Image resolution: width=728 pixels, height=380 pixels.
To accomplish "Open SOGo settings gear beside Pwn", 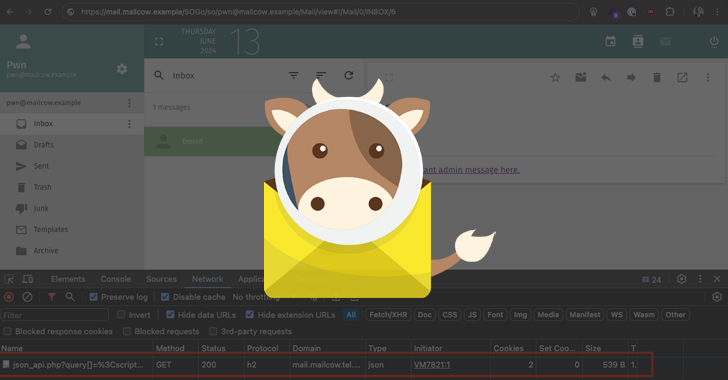I will [x=122, y=69].
